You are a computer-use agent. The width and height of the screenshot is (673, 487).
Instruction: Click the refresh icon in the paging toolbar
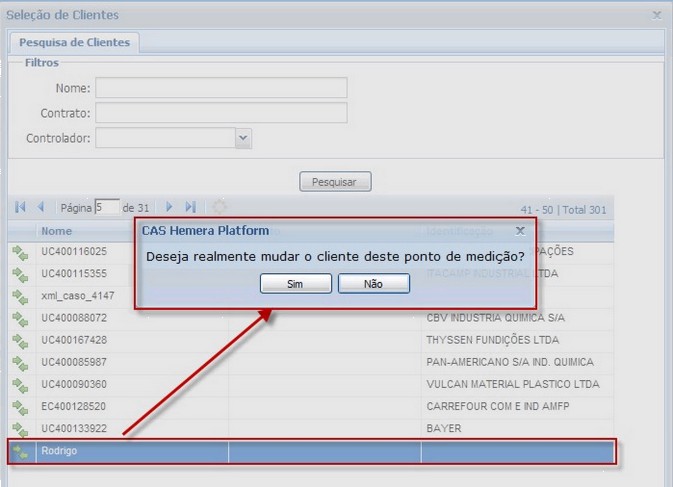point(219,207)
